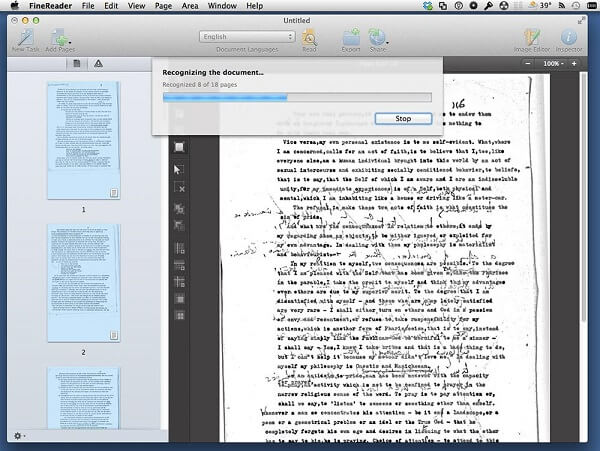Click the Add Pages toolbar icon
The image size is (600, 451).
[60, 38]
